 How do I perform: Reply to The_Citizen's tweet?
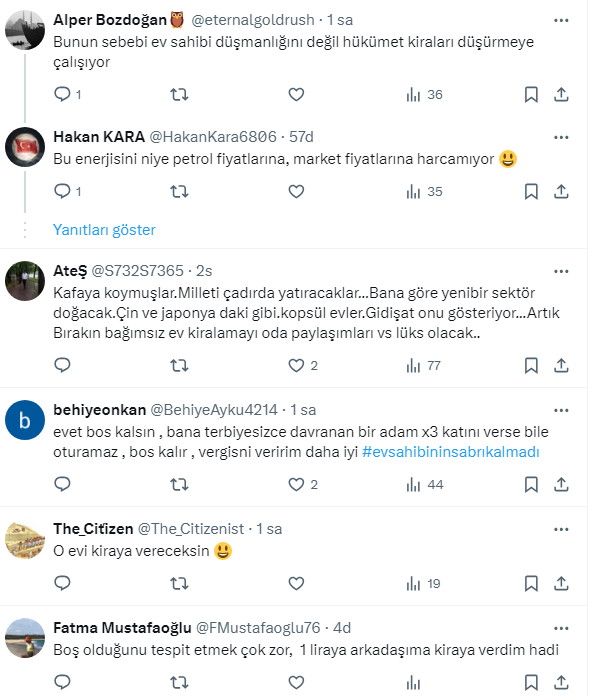[62, 583]
